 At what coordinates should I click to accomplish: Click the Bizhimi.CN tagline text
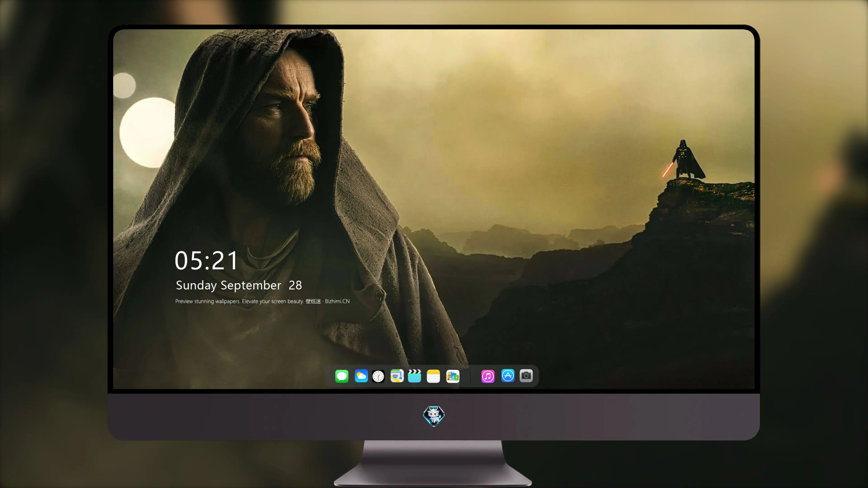pyautogui.click(x=262, y=301)
